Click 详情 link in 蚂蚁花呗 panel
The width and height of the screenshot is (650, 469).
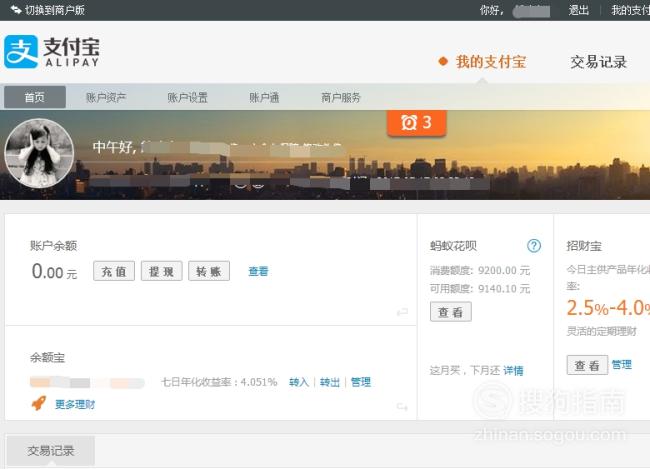[513, 370]
